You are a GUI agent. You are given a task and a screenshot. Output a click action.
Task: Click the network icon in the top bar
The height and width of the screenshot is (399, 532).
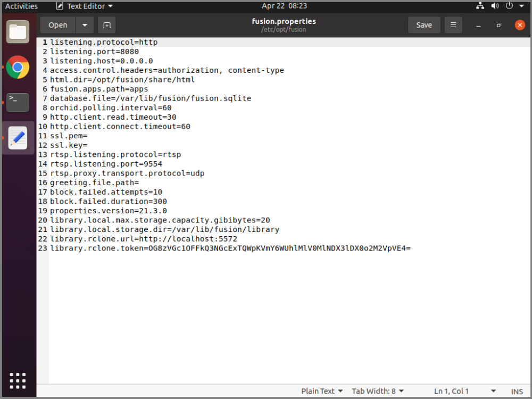tap(480, 6)
